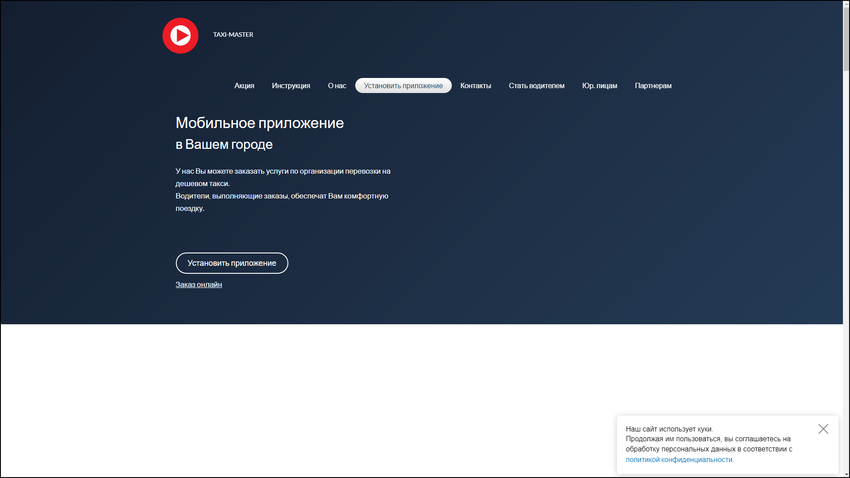The height and width of the screenshot is (478, 850).
Task: Select О нас in the navigation
Action: 337,86
